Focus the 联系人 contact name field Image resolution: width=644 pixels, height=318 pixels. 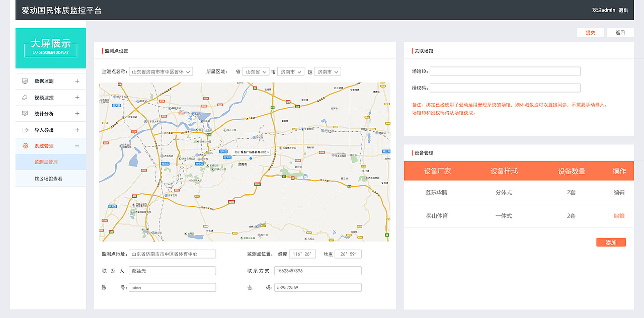[173, 271]
